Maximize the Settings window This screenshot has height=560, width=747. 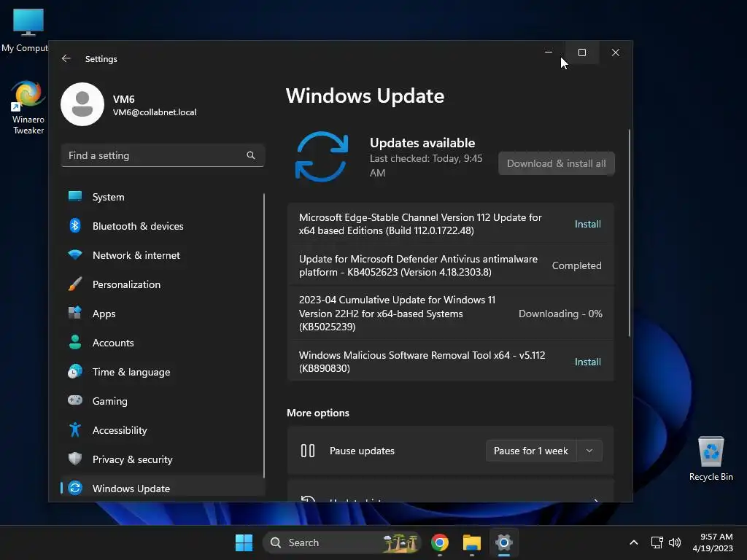pyautogui.click(x=581, y=52)
